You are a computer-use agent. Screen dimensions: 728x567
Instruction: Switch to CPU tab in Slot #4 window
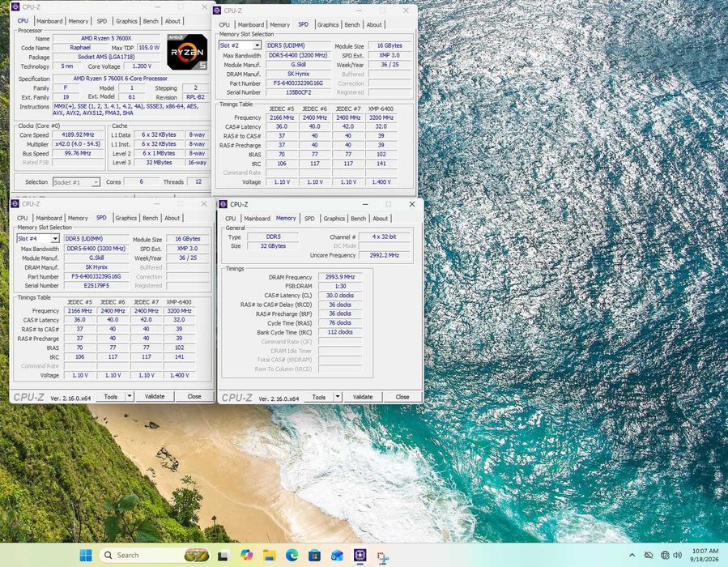pyautogui.click(x=23, y=218)
